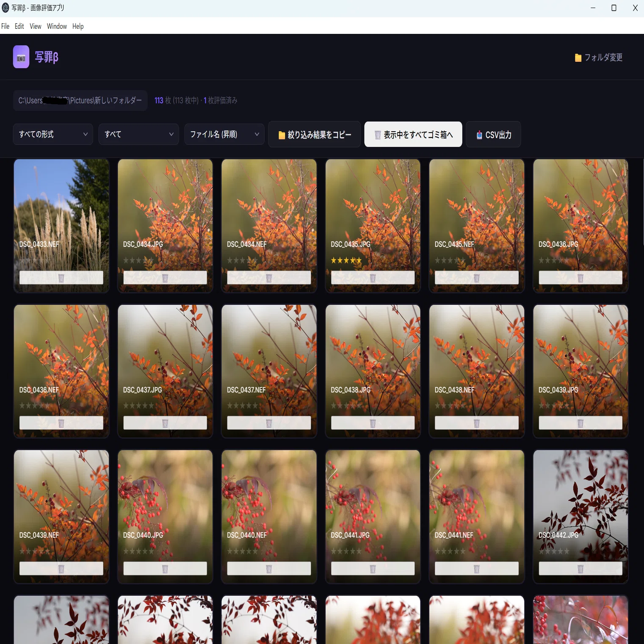Set star rating on DSC_0438.JPG
This screenshot has height=644, width=644.
(346, 406)
